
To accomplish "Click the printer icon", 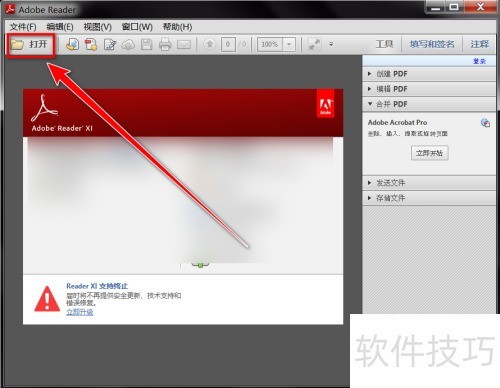I will point(165,44).
